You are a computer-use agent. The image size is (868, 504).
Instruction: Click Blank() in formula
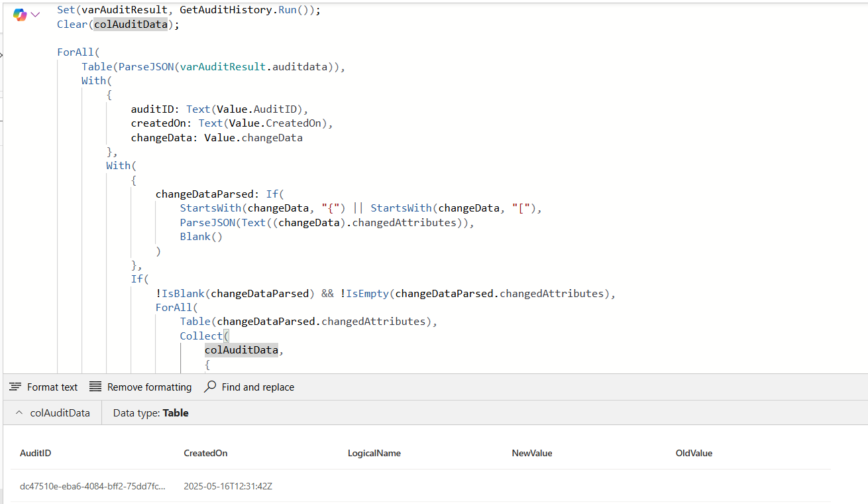coord(201,237)
